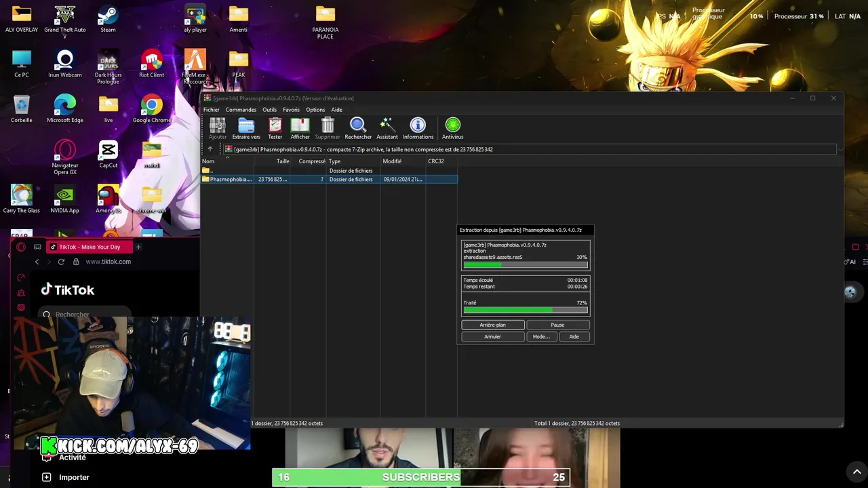Click the scroll-up chevron button on TikTok page

coord(857,472)
